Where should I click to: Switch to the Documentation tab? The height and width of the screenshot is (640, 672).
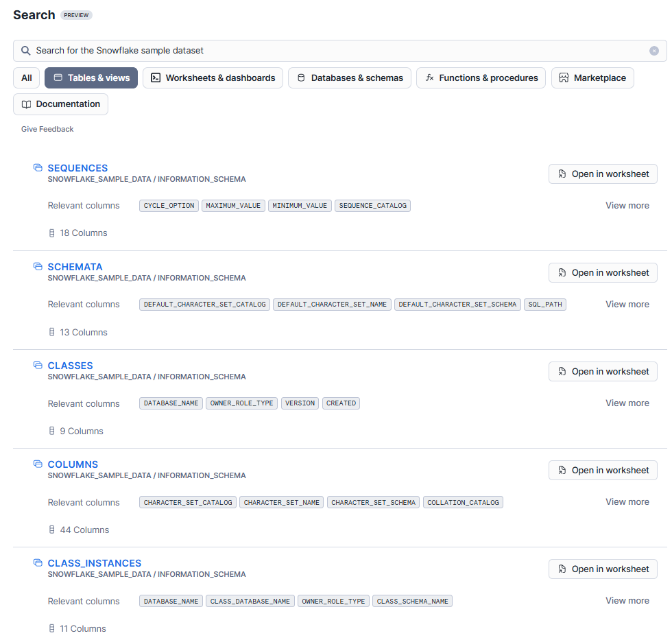60,104
